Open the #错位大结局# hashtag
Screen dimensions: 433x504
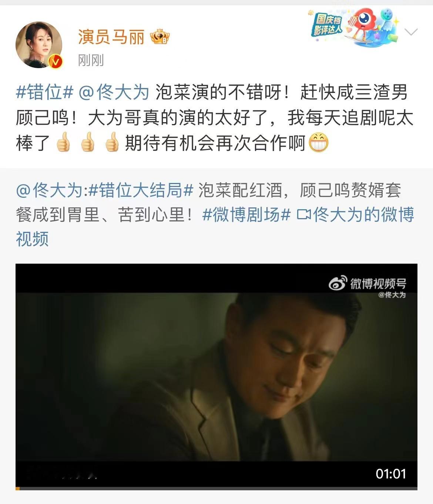[x=141, y=191]
